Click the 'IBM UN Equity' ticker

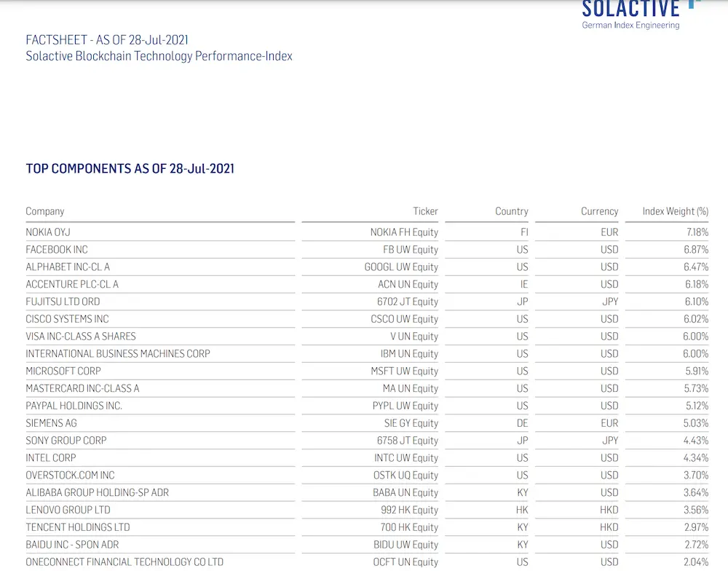pos(409,353)
